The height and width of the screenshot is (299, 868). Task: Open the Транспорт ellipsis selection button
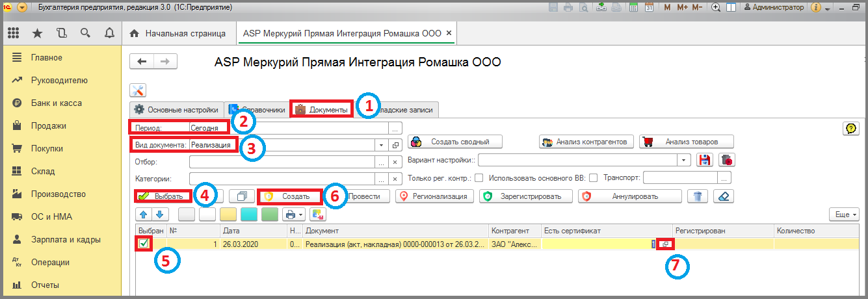click(x=726, y=177)
